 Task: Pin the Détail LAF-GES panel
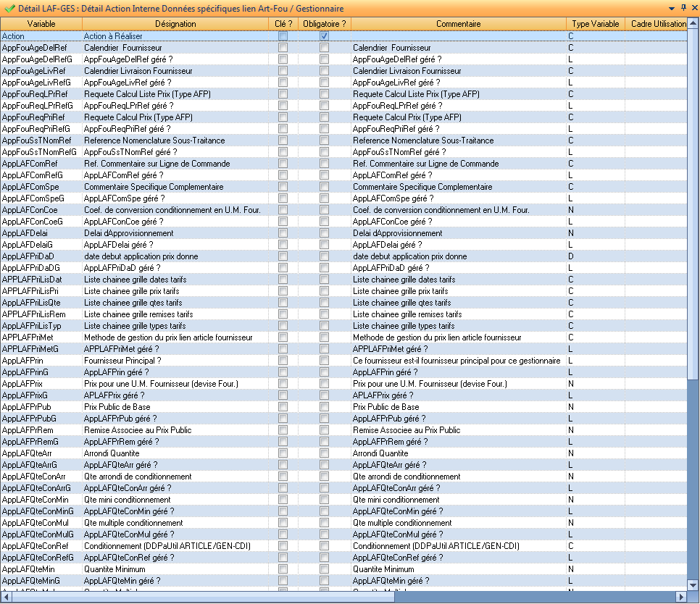tap(683, 8)
